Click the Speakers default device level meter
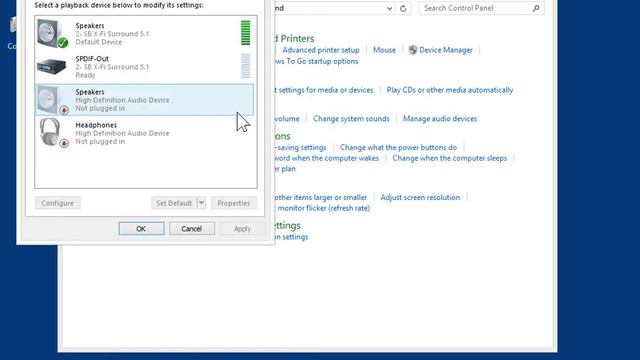The height and width of the screenshot is (360, 640). [245, 33]
